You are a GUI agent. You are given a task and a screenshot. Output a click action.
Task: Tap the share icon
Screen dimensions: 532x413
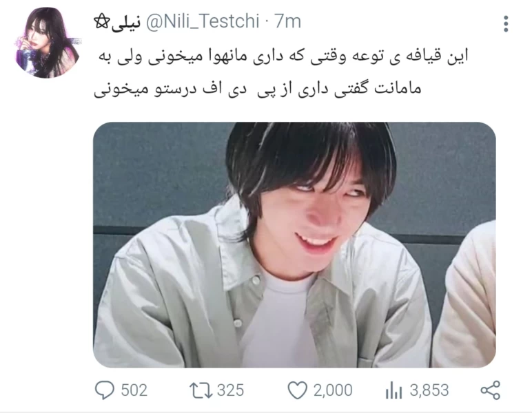click(x=490, y=390)
